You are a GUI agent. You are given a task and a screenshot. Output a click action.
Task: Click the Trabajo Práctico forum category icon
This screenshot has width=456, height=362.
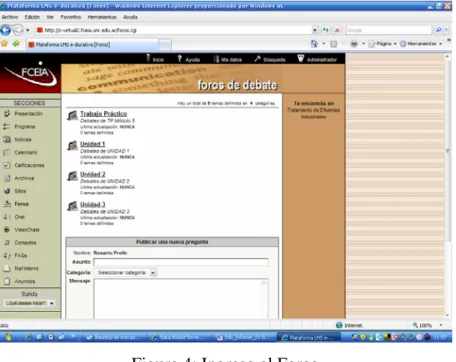point(72,115)
